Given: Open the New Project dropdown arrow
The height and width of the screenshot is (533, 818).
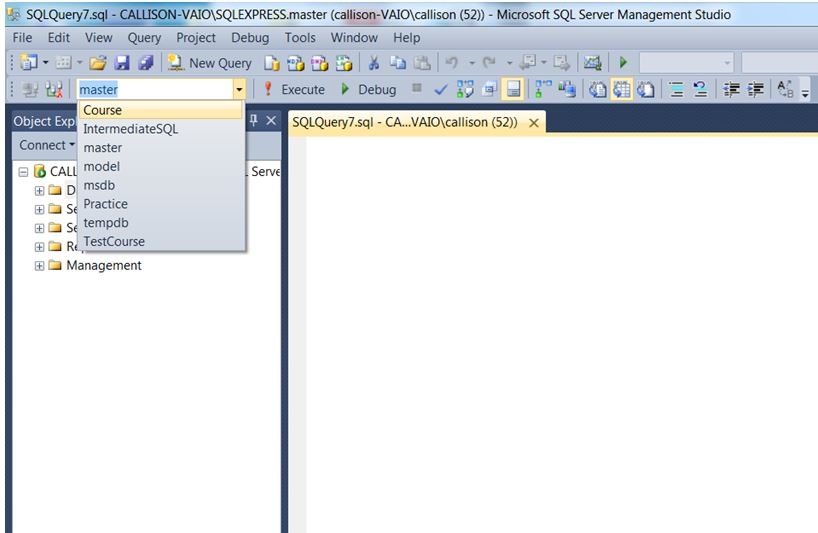Looking at the screenshot, I should coord(45,63).
